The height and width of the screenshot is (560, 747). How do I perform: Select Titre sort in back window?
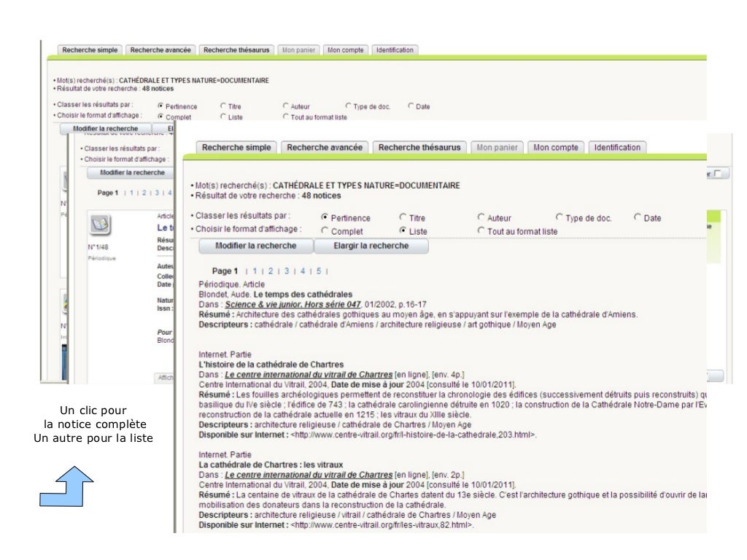click(223, 106)
